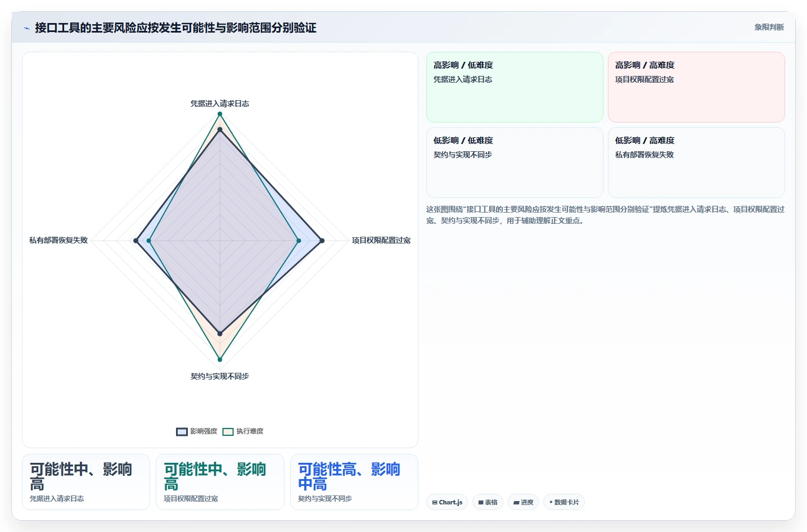Click the 契约与实现不同步 radar axis label

(220, 376)
